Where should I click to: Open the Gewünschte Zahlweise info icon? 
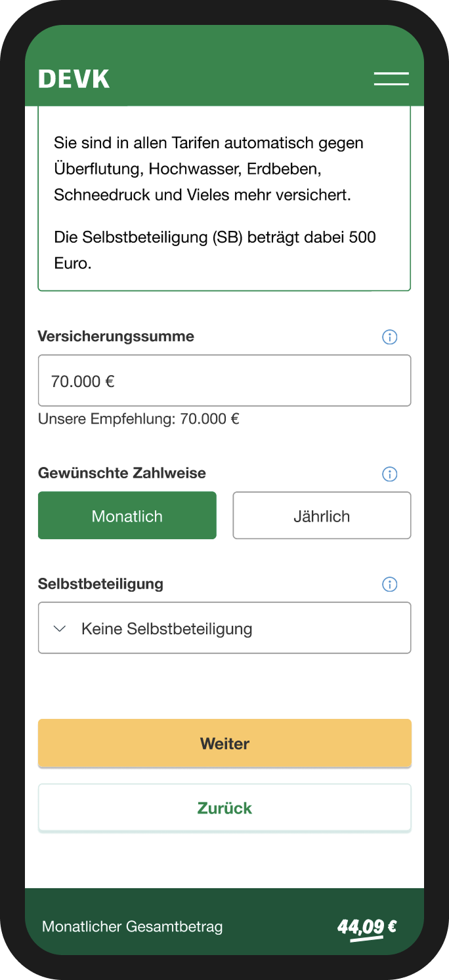tap(389, 474)
